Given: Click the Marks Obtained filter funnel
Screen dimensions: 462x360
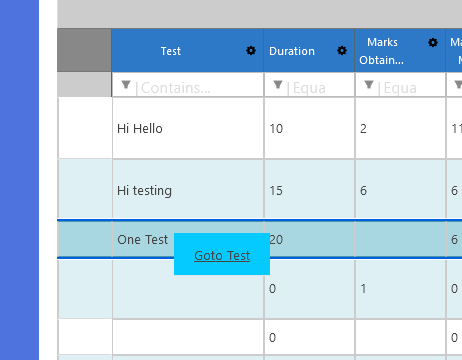Looking at the screenshot, I should click(369, 85).
